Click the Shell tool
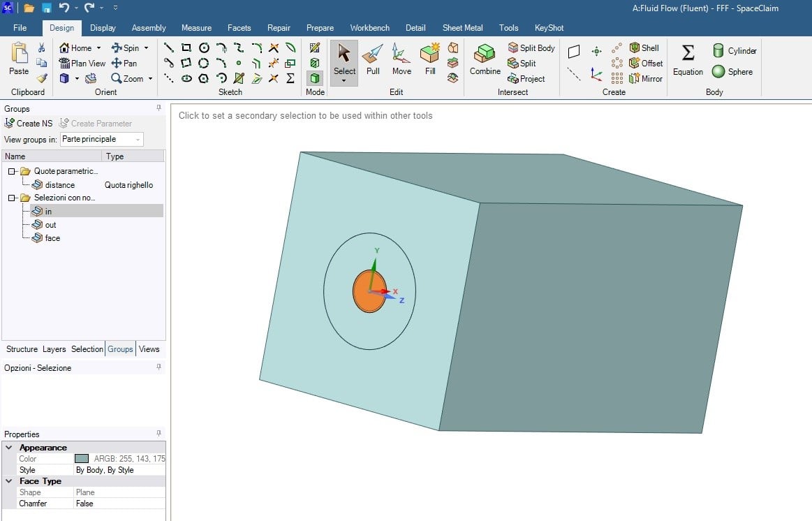This screenshot has width=812, height=521. coord(644,47)
